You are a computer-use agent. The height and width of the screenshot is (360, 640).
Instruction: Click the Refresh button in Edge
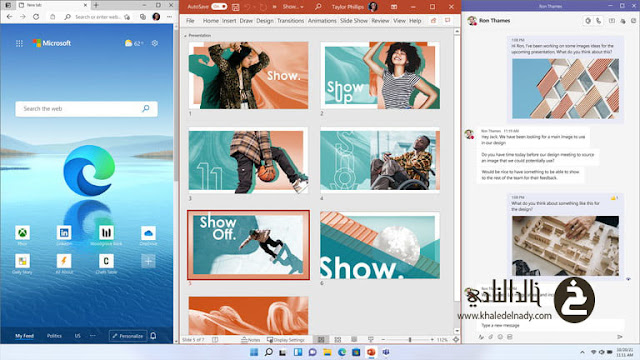point(36,17)
